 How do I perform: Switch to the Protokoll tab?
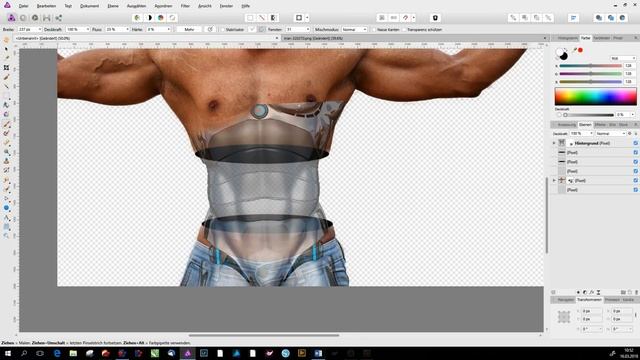click(x=612, y=300)
